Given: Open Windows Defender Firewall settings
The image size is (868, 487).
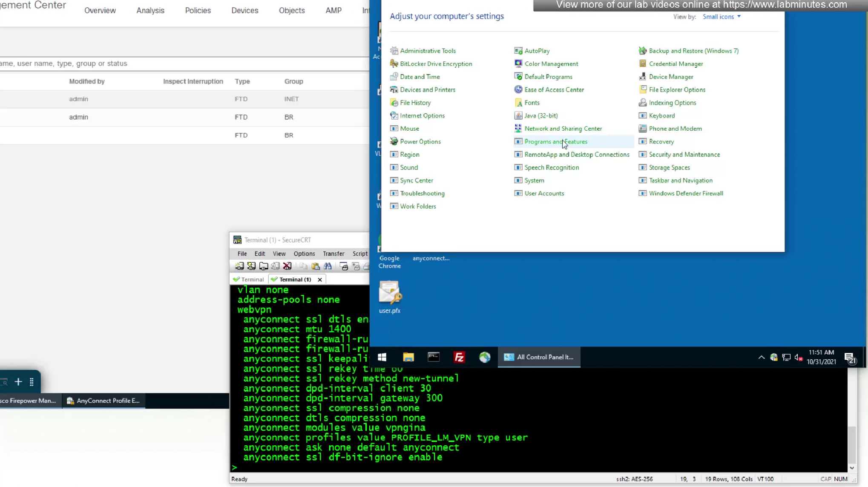Looking at the screenshot, I should tap(686, 193).
